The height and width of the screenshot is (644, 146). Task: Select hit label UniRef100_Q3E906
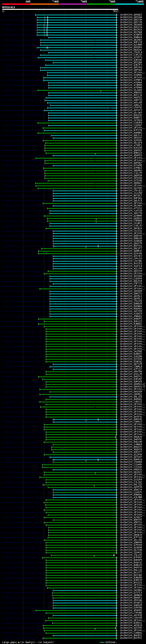point(131,60)
